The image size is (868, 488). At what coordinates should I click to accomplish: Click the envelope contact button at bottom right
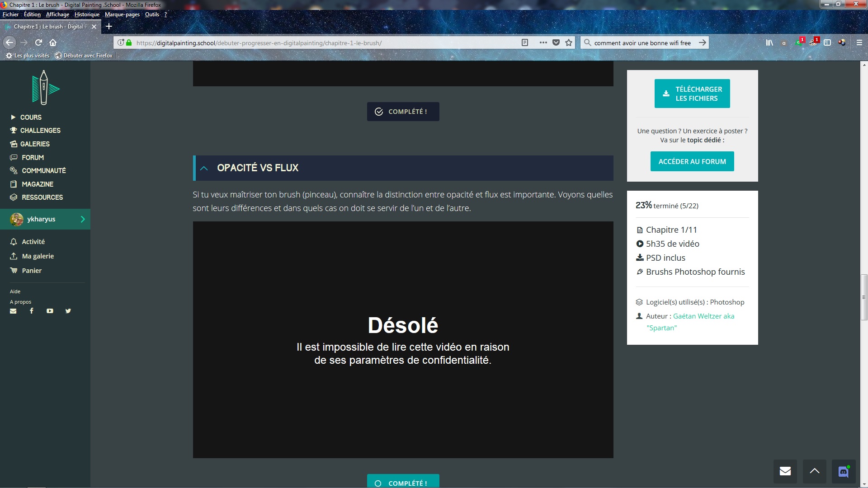[x=785, y=471]
